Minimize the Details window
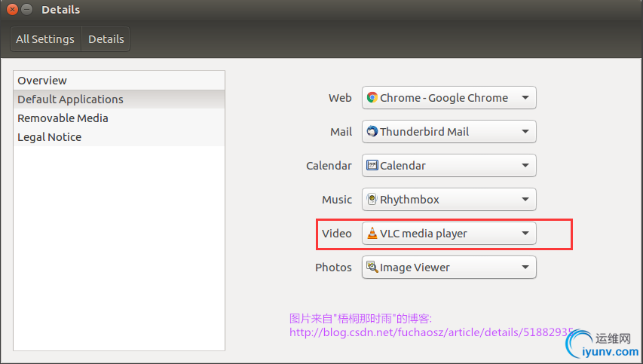The width and height of the screenshot is (643, 364). pyautogui.click(x=26, y=9)
